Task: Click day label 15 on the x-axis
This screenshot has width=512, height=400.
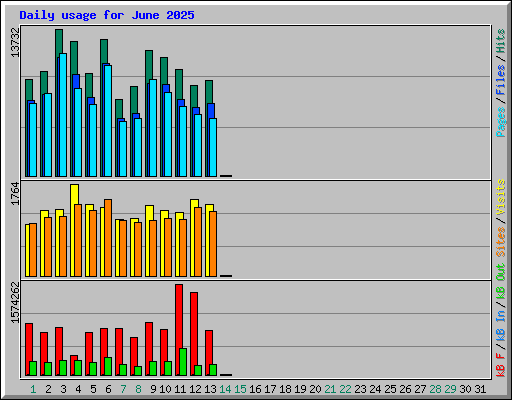Action: tap(240, 389)
